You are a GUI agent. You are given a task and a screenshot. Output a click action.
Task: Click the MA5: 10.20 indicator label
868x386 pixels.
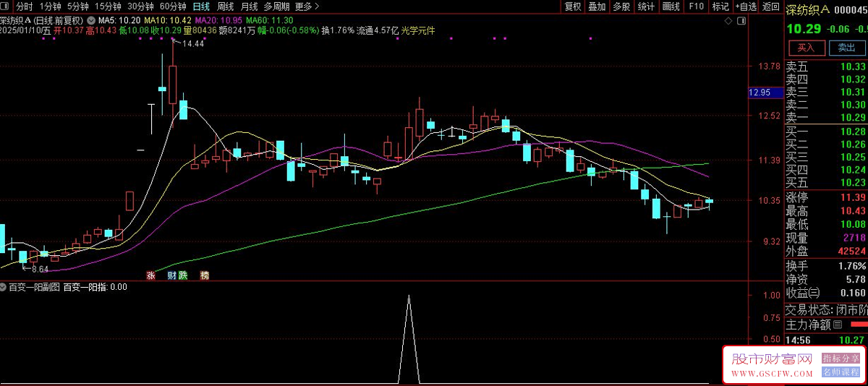pyautogui.click(x=119, y=20)
